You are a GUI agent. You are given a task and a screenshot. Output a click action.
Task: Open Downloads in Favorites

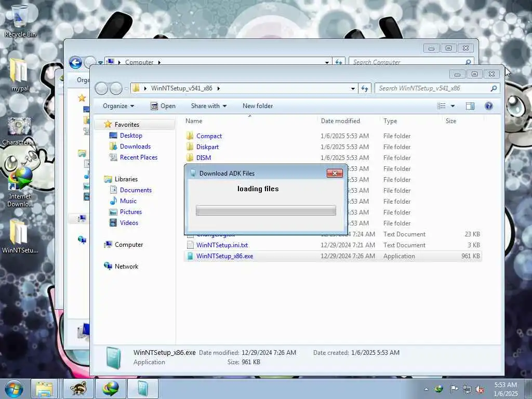pyautogui.click(x=135, y=146)
